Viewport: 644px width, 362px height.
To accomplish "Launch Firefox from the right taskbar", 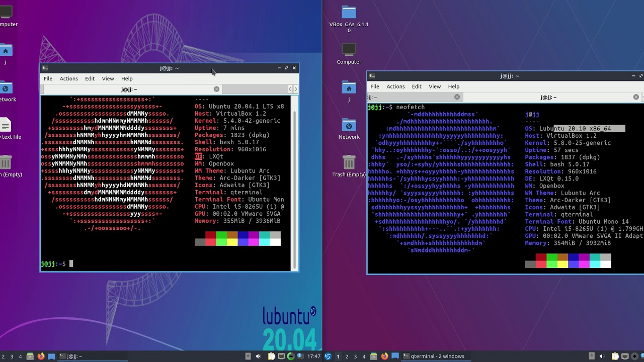I will (385, 356).
